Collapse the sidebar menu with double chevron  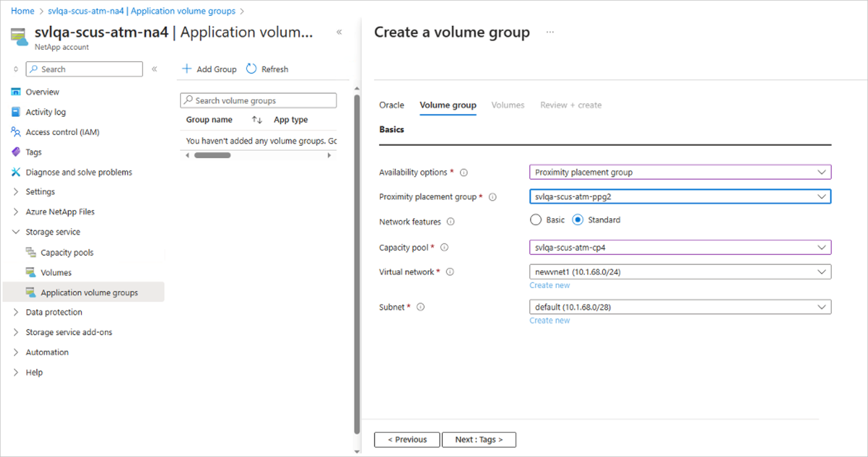[x=154, y=69]
